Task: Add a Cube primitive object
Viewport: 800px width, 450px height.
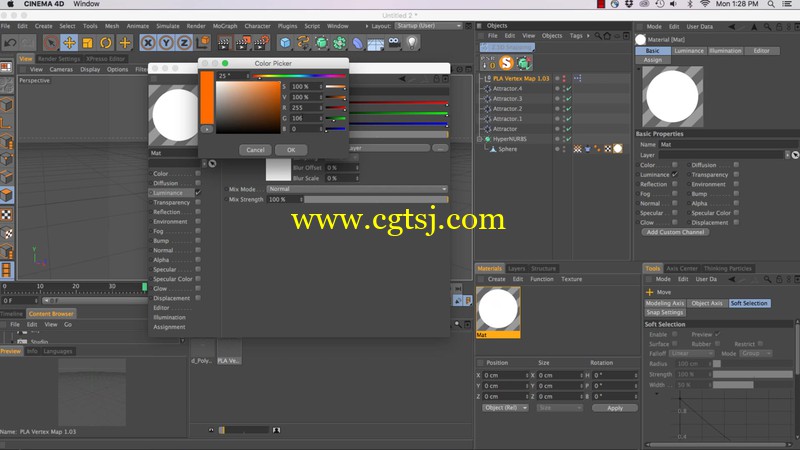Action: (285, 43)
